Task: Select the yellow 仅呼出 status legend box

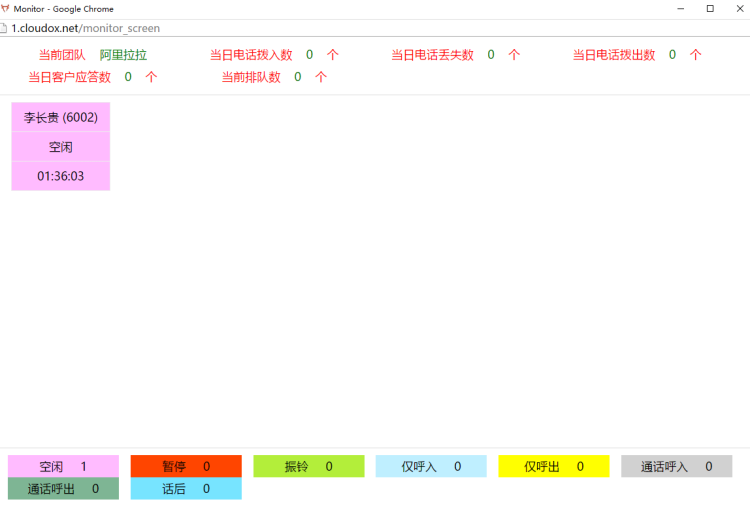Action: coord(554,467)
